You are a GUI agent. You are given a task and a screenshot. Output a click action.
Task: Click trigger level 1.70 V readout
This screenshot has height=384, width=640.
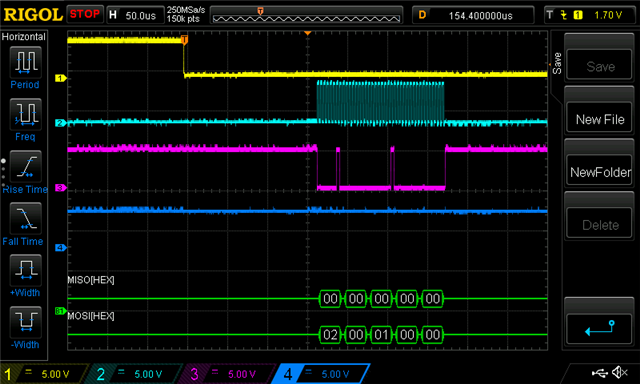pos(608,16)
